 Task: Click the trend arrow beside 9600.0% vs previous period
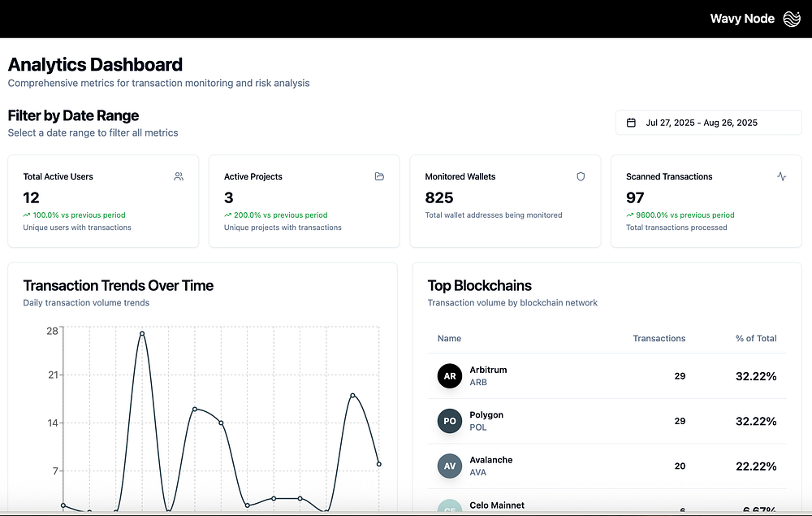point(629,215)
